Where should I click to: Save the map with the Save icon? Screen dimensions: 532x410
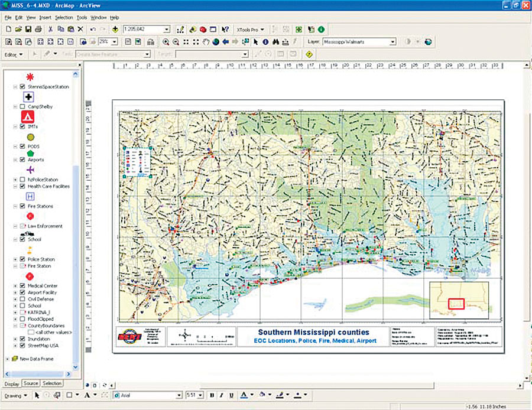tap(28, 30)
